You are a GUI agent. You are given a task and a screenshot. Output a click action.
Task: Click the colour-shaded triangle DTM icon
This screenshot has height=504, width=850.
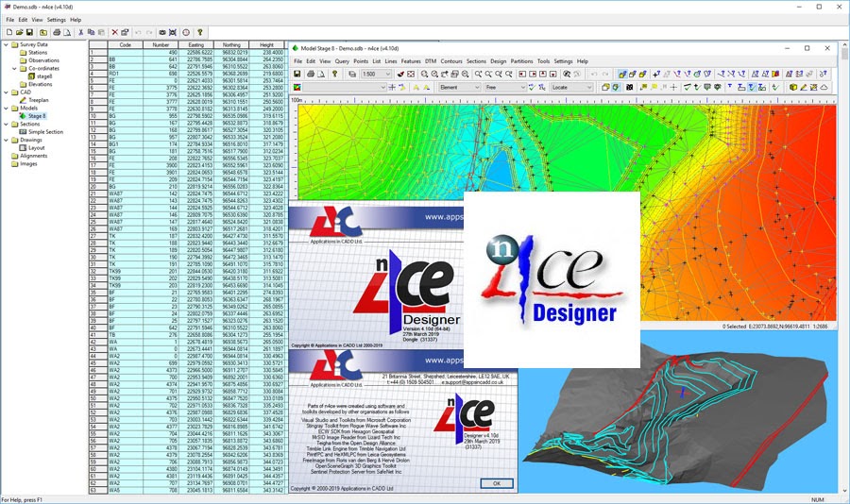(x=775, y=74)
